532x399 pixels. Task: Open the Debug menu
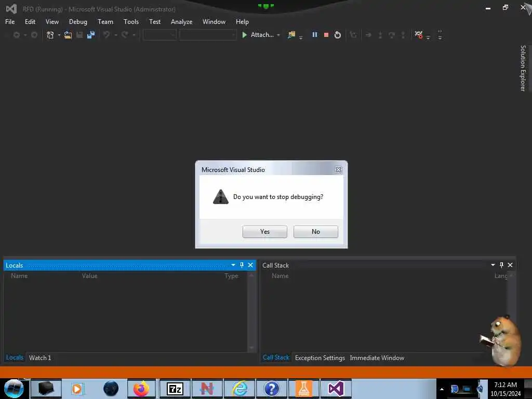click(78, 22)
